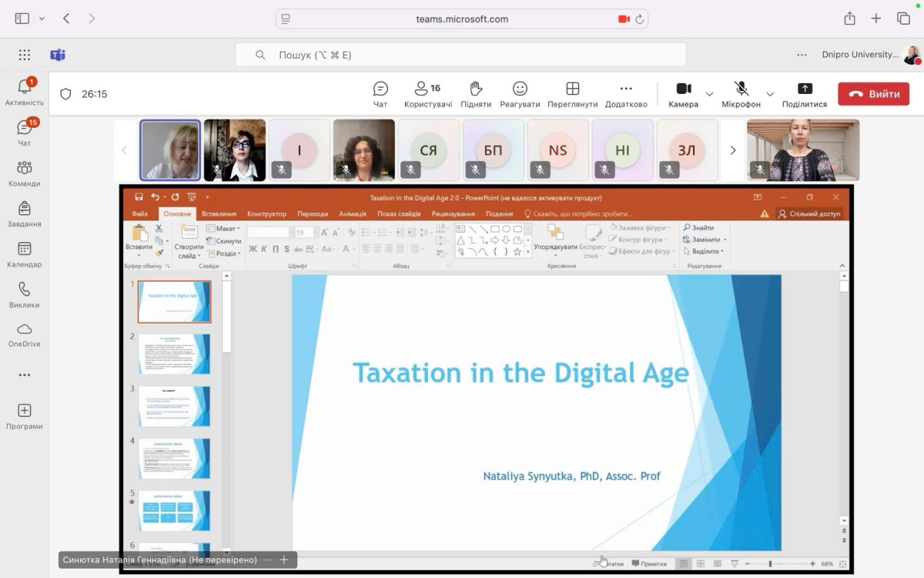924x578 pixels.
Task: Open the microphone options dropdown arrow
Action: 770,94
